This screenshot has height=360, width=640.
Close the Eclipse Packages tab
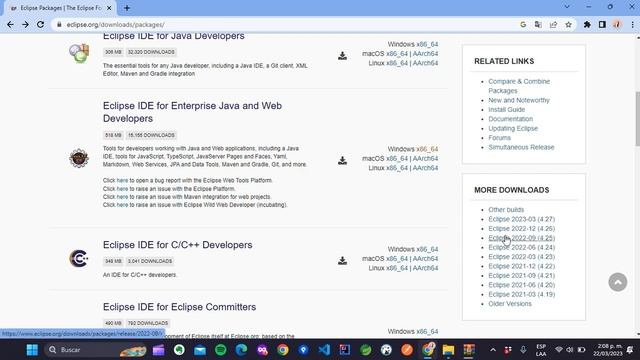tap(109, 8)
